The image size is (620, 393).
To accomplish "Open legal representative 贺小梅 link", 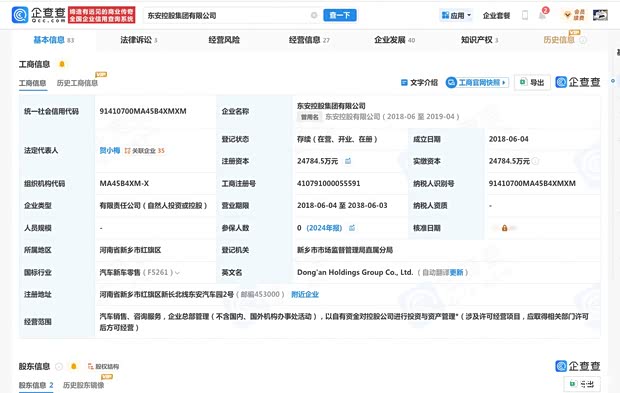I will pyautogui.click(x=110, y=150).
